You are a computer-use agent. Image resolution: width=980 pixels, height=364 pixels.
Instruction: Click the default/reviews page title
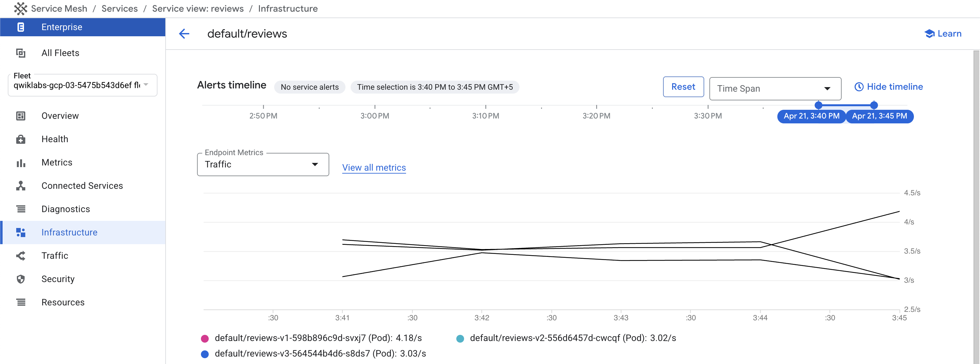pos(247,34)
